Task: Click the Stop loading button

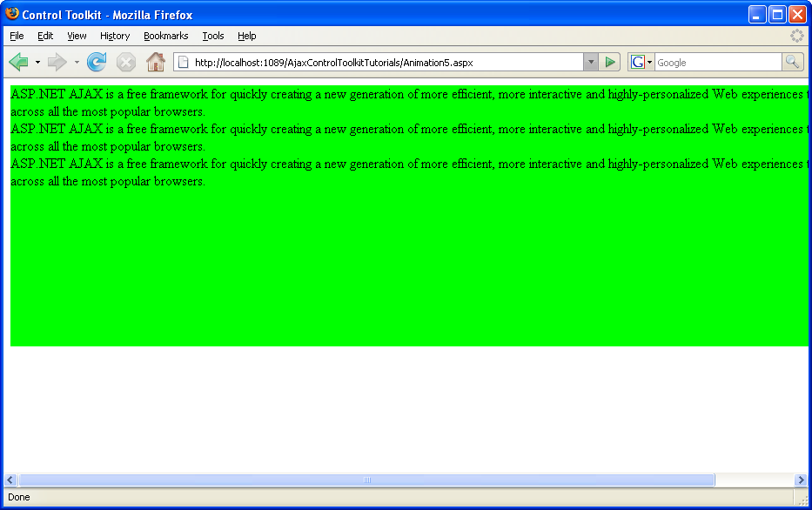Action: [x=126, y=62]
